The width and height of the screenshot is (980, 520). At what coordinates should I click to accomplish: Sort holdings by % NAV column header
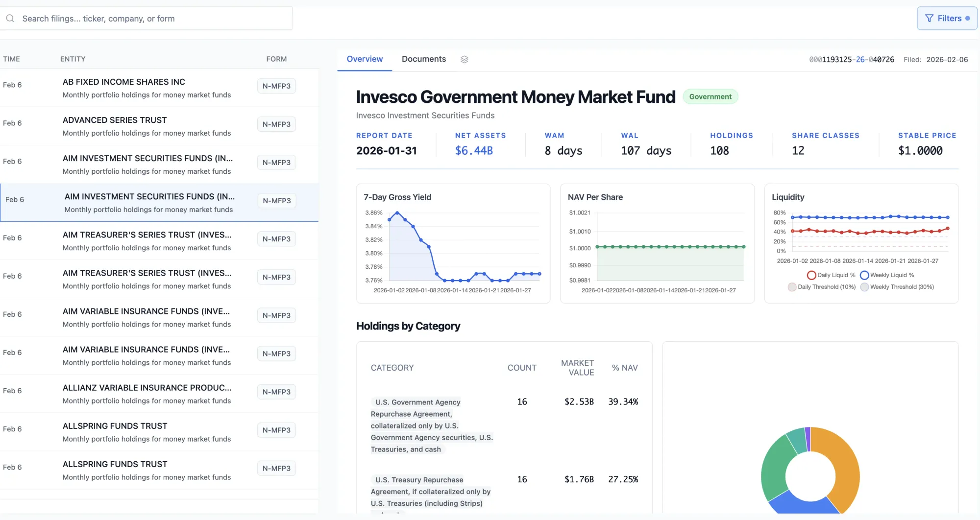pos(624,368)
